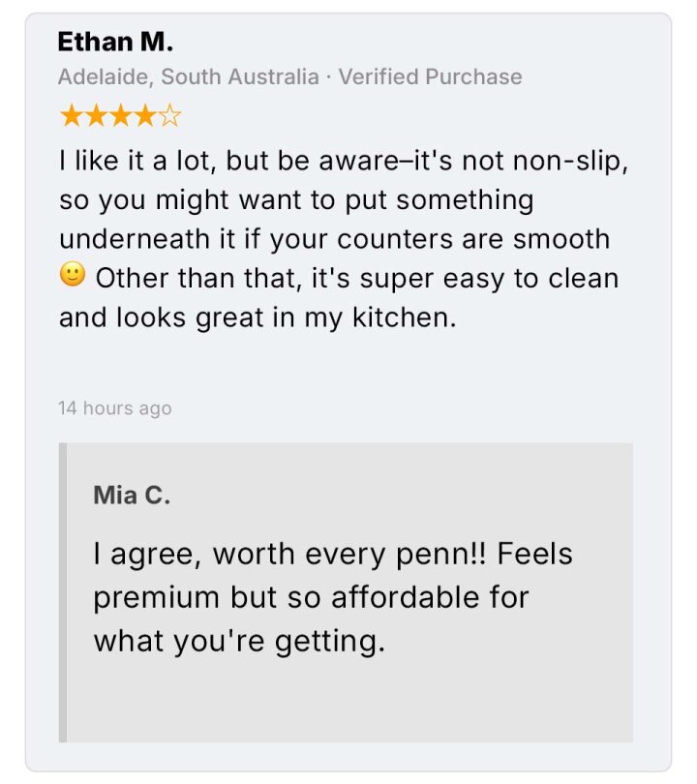This screenshot has height=784, width=697.
Task: Click the third rating star
Action: pos(120,116)
